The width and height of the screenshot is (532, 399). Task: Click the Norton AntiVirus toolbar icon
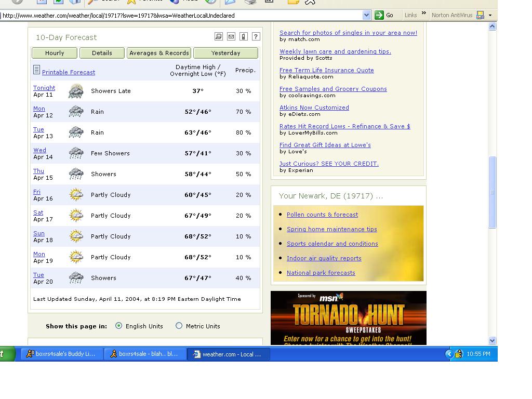480,15
